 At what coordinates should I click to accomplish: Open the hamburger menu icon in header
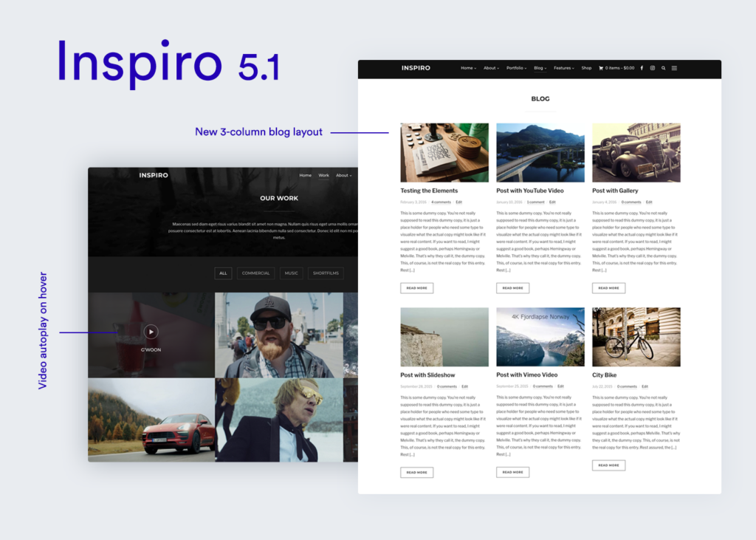(x=674, y=68)
